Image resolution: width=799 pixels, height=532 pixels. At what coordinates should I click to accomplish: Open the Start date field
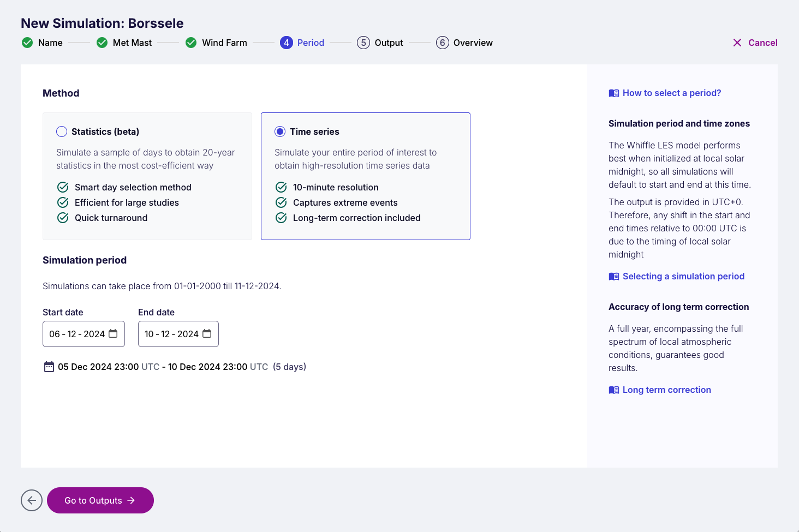77,334
